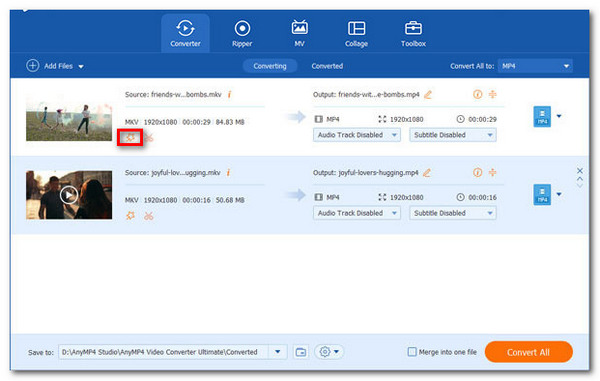Click the cut scissors for friends-w...bombs.mkv
Viewport: 600px width, 381px height.
[x=149, y=137]
